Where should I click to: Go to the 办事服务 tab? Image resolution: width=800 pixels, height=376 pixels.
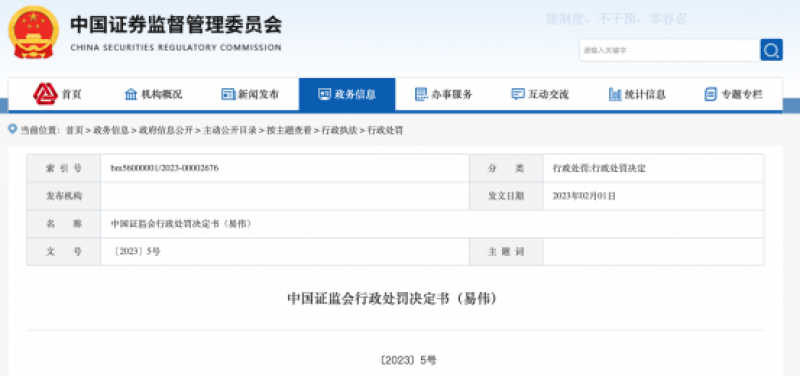(444, 94)
